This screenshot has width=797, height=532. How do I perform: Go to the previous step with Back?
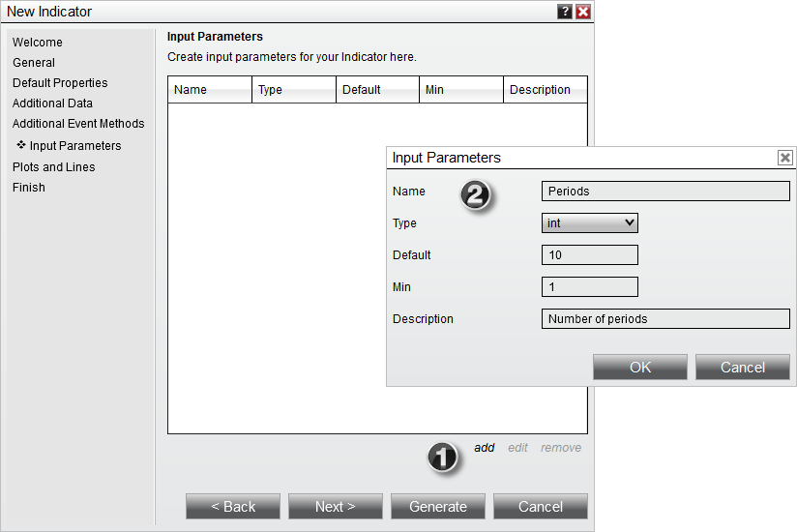(x=233, y=507)
